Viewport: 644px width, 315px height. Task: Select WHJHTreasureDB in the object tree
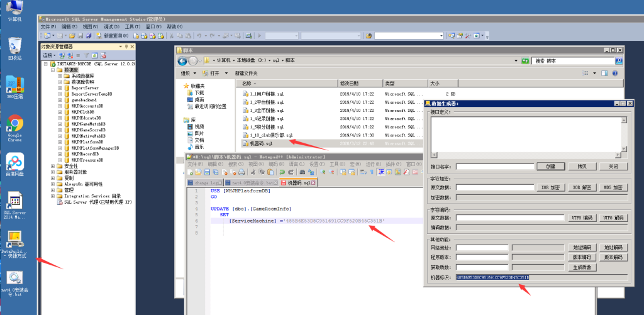87,160
